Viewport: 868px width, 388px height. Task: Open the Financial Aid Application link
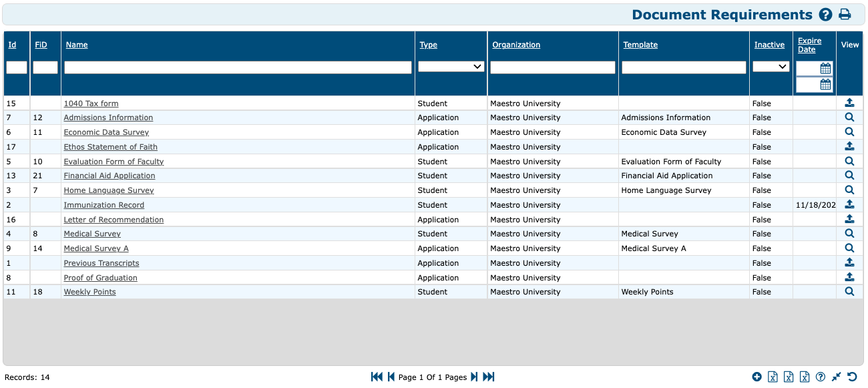click(x=110, y=176)
